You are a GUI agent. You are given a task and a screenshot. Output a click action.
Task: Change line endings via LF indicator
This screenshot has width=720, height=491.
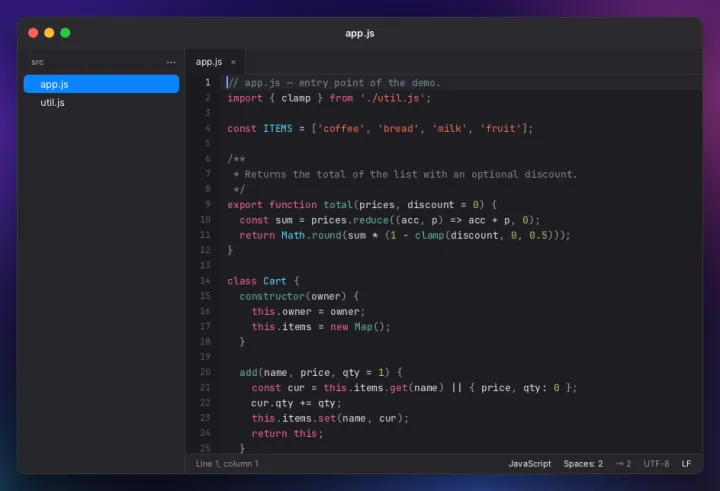[686, 463]
